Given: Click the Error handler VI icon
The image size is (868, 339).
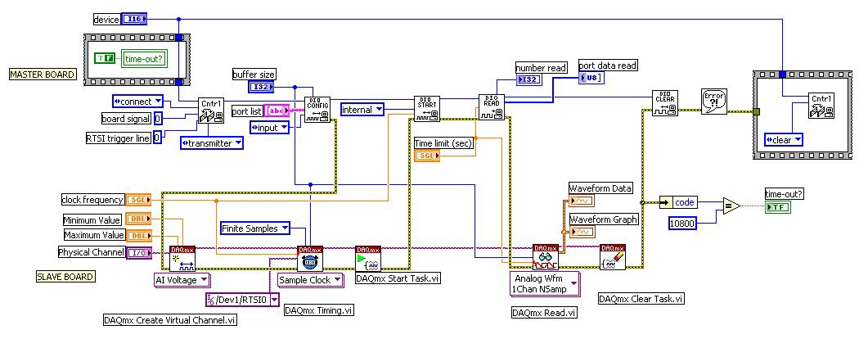Looking at the screenshot, I should [x=715, y=103].
